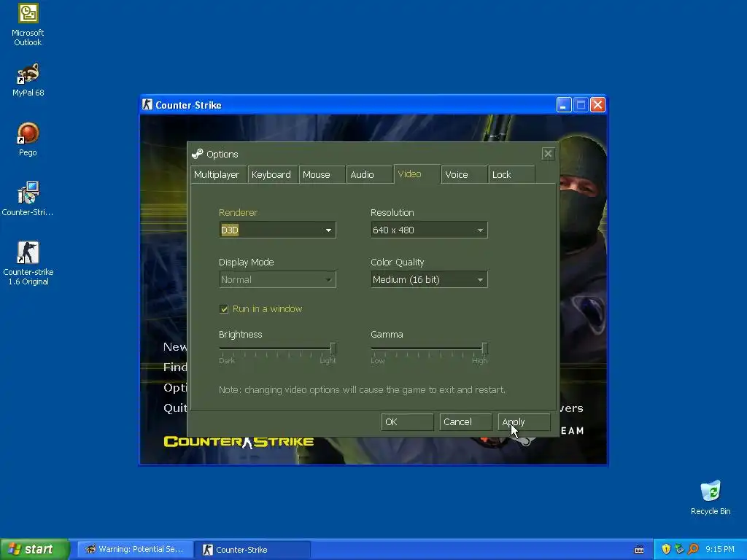Viewport: 747px width, 560px height.
Task: Close the Options dialog with X
Action: (548, 153)
